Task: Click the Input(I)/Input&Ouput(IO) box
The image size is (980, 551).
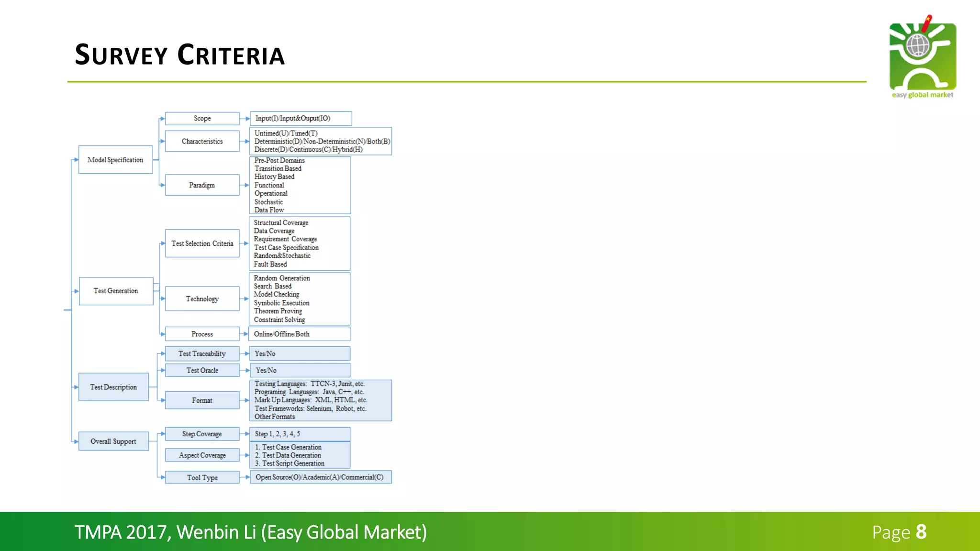Action: coord(301,119)
